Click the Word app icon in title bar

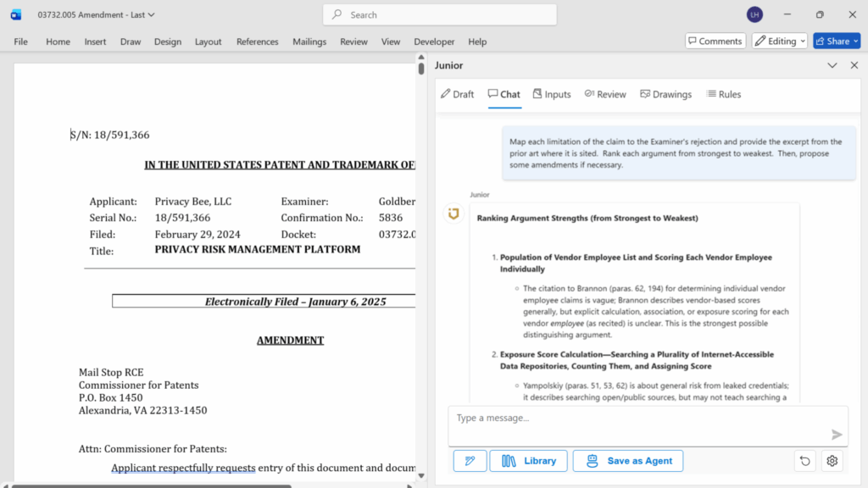point(16,14)
